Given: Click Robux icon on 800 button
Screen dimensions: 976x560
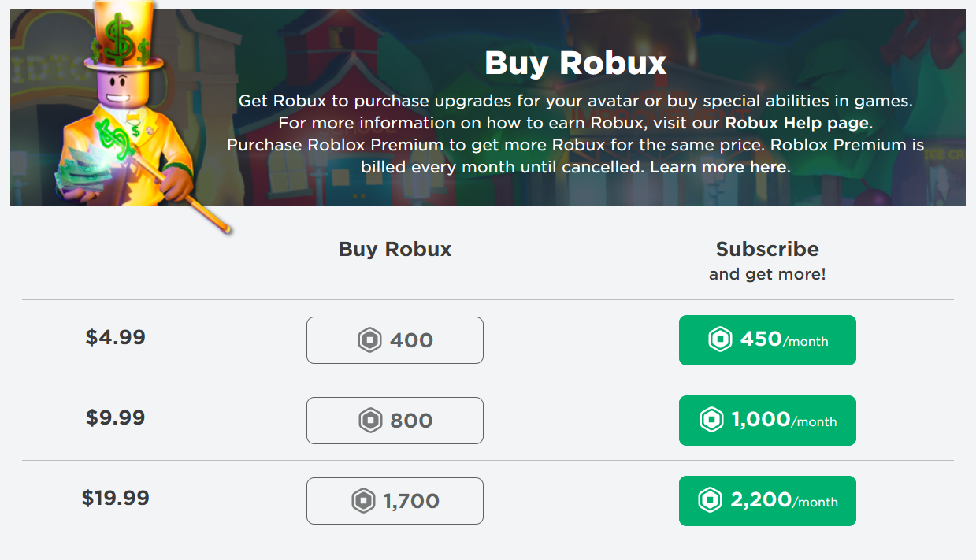Looking at the screenshot, I should point(370,421).
